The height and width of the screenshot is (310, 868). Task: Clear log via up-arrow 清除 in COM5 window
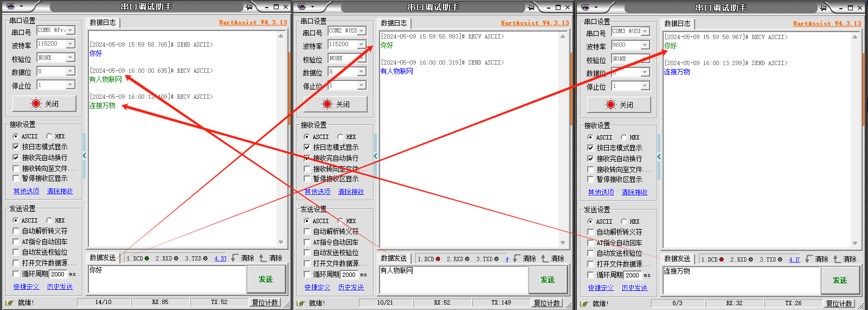click(x=271, y=258)
